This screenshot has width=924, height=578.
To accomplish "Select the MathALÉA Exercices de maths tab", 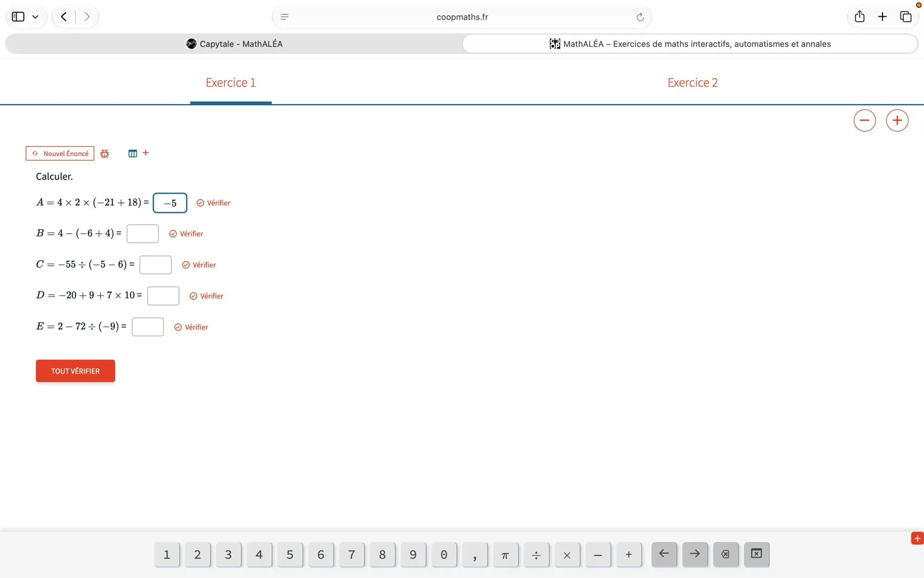I will coord(690,44).
